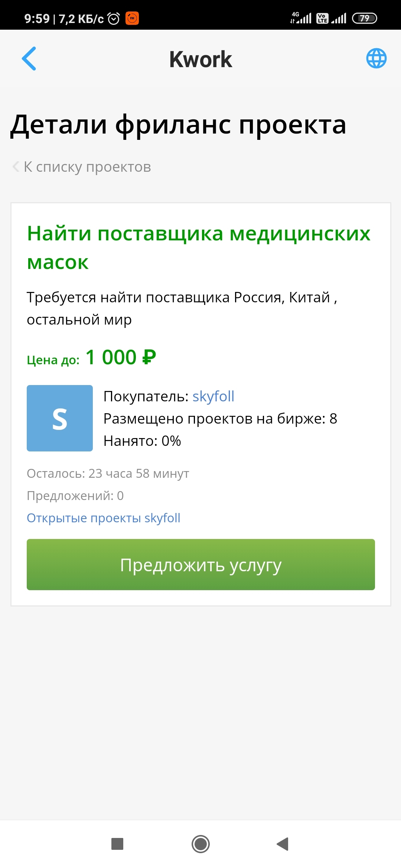
Task: Open the project title "Найти поставщика медицинских масок"
Action: point(199,248)
